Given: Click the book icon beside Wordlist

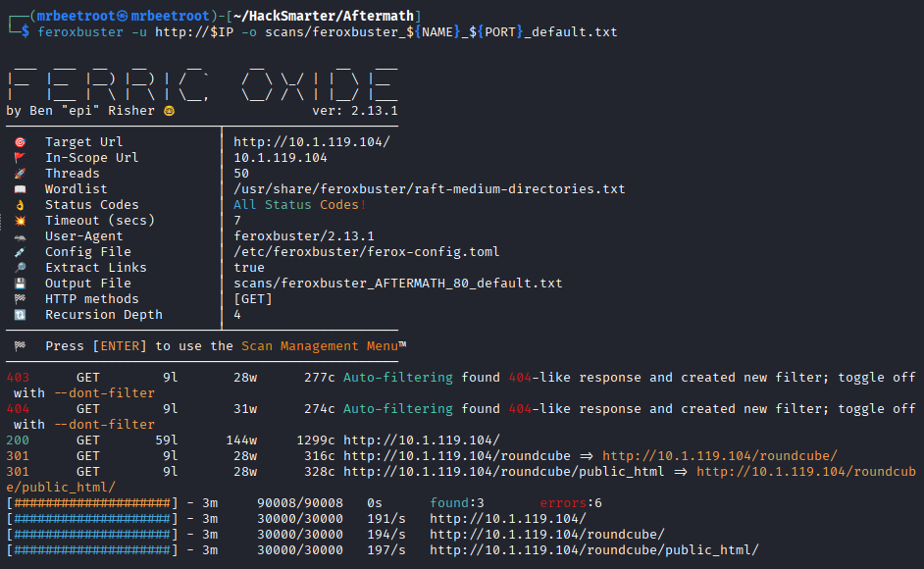Looking at the screenshot, I should 20,189.
